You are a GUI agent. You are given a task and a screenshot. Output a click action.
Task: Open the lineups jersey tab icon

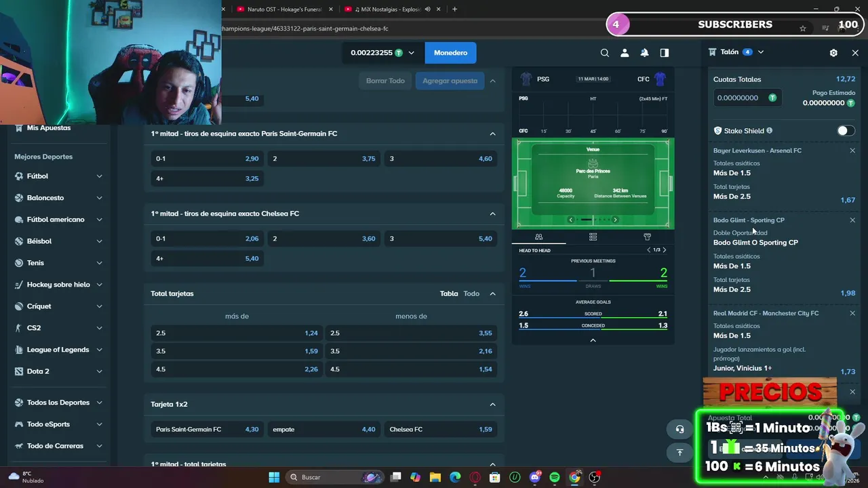(647, 237)
